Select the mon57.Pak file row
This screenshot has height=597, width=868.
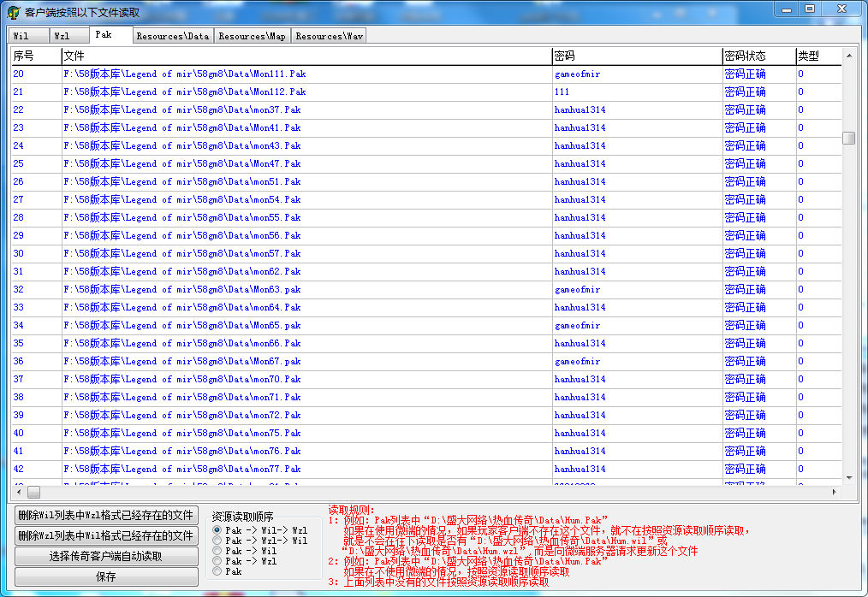[x=426, y=253]
